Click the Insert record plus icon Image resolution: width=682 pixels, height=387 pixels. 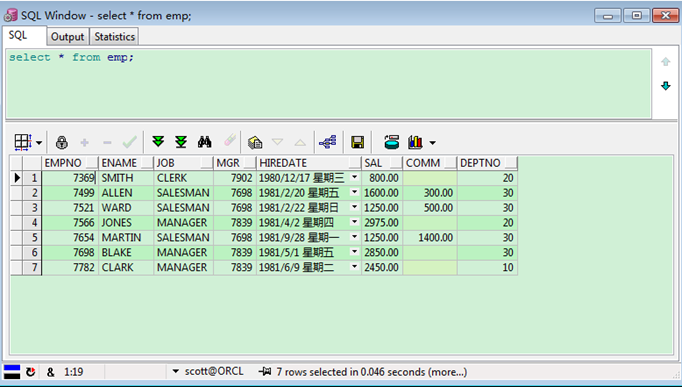tap(85, 142)
